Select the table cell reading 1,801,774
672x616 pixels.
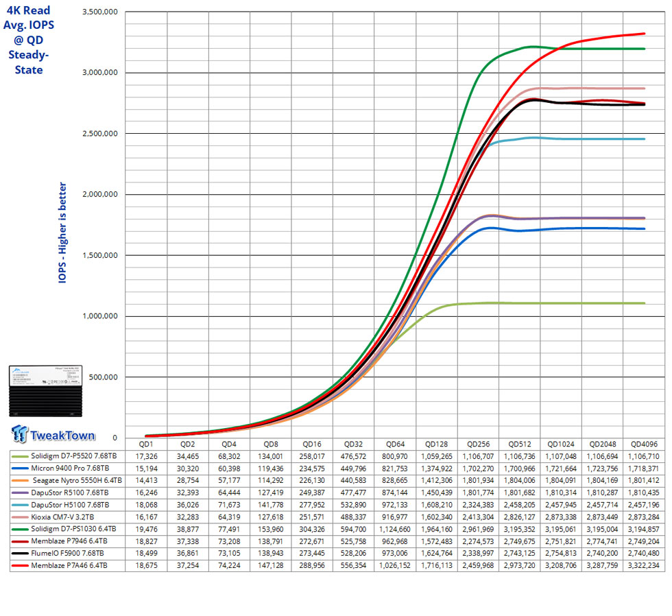point(478,493)
